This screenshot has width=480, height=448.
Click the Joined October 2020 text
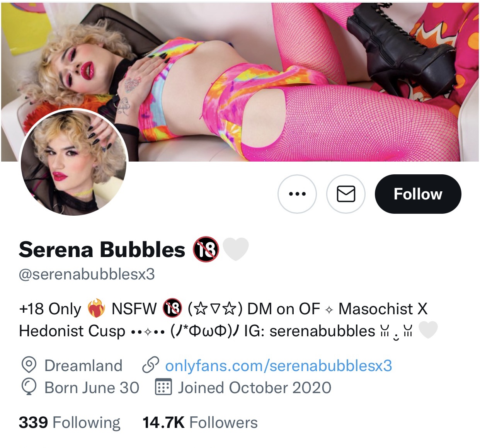coord(255,387)
